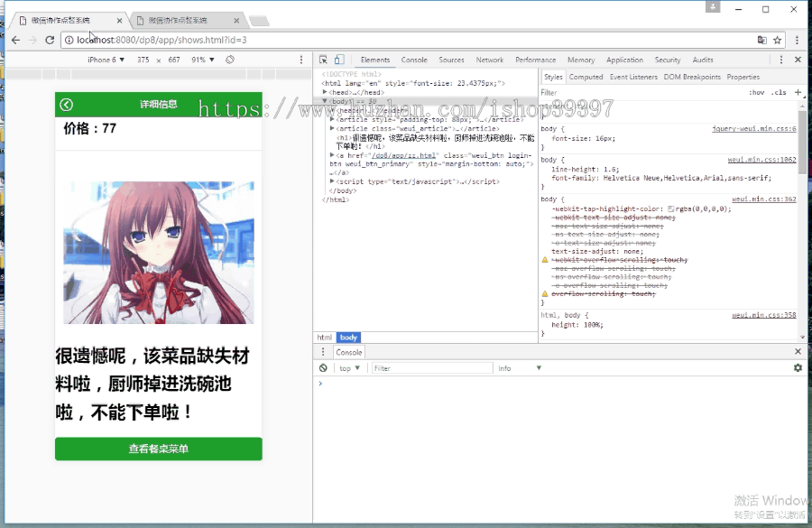The image size is (812, 528).
Task: Open the console drawer three-dot menu
Action: (x=323, y=352)
